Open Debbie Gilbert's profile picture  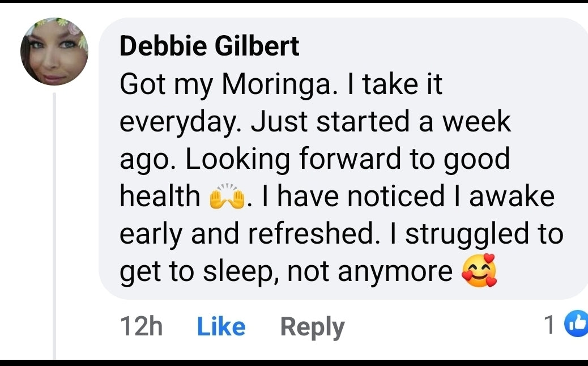54,52
